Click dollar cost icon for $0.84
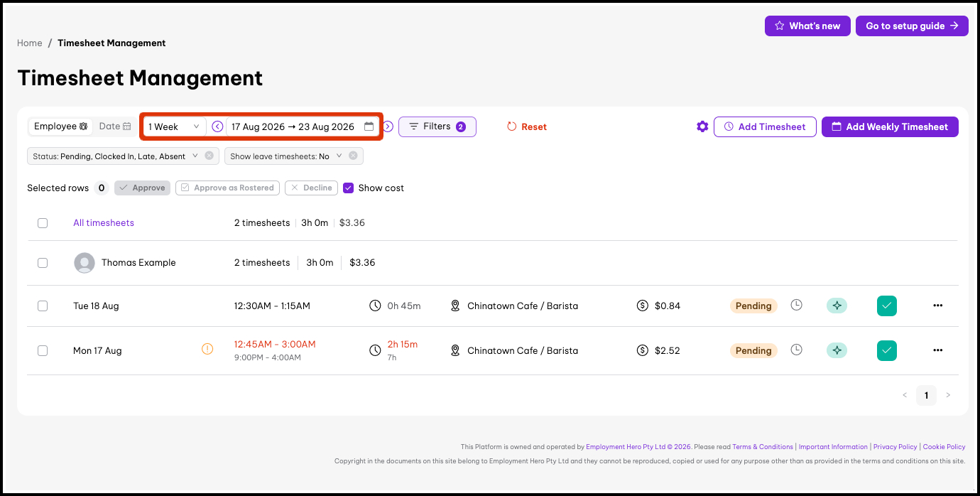 tap(643, 306)
